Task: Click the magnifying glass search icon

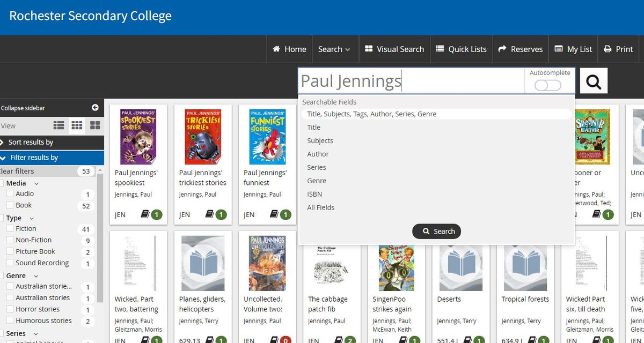Action: coord(594,81)
